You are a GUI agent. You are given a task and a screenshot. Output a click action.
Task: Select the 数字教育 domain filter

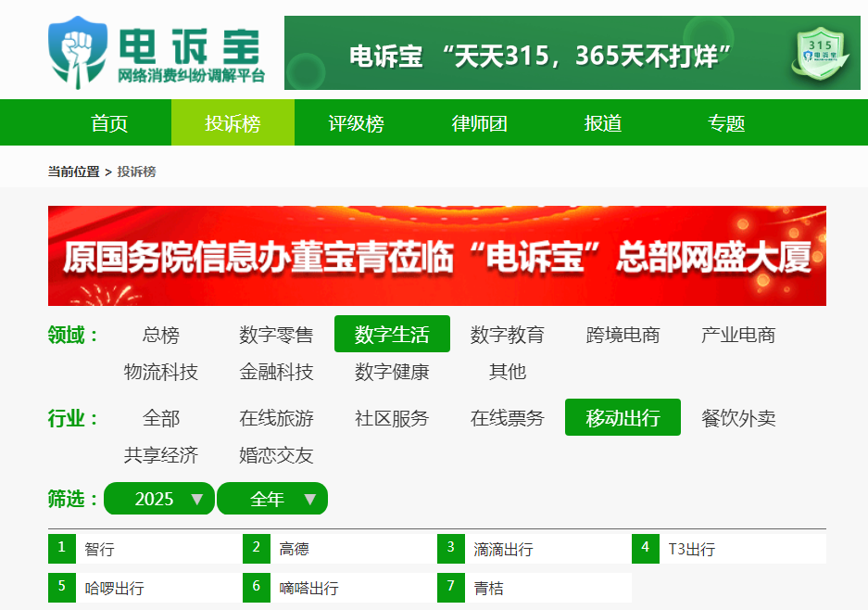pos(507,335)
